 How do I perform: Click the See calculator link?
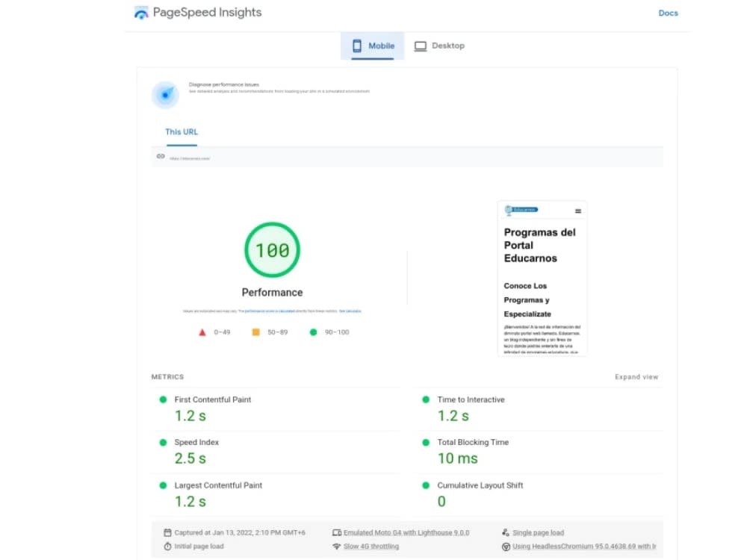click(350, 311)
